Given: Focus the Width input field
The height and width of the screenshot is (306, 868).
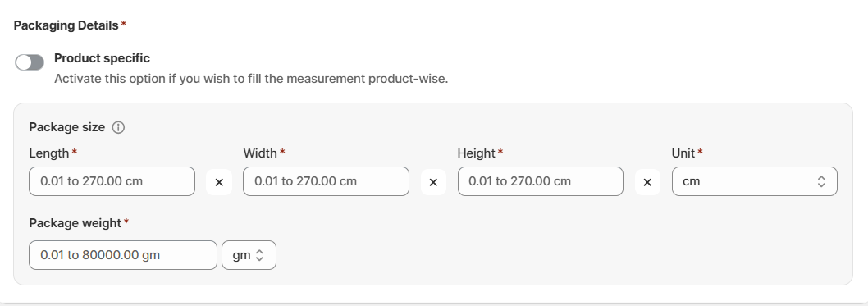Looking at the screenshot, I should (326, 181).
